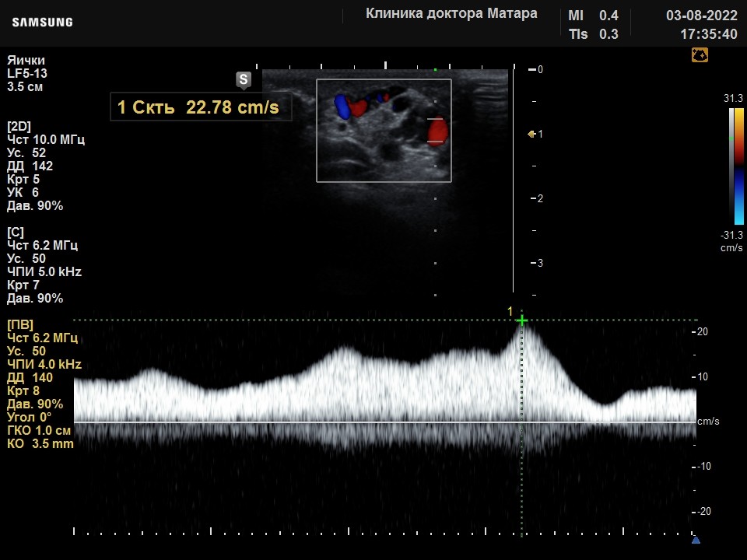Click the УК 6 parameter
The image size is (747, 560).
tap(23, 192)
